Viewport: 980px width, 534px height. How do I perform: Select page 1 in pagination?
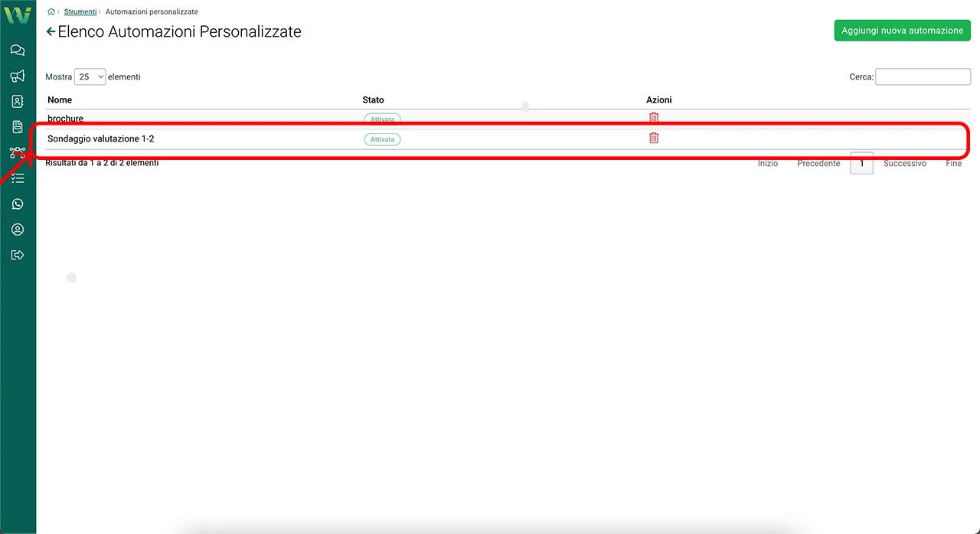(861, 164)
